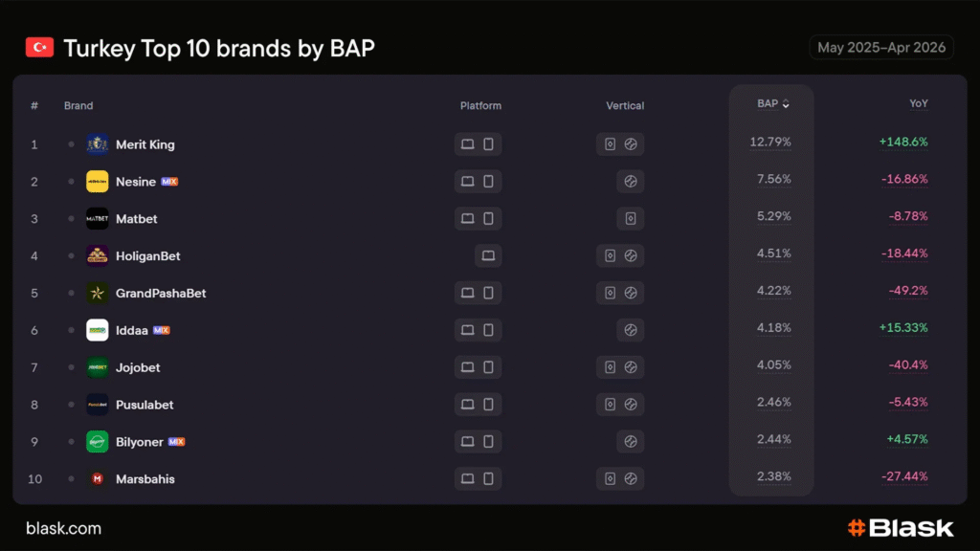Open the Marsbahis brand logo
The height and width of the screenshot is (551, 980).
tap(97, 478)
